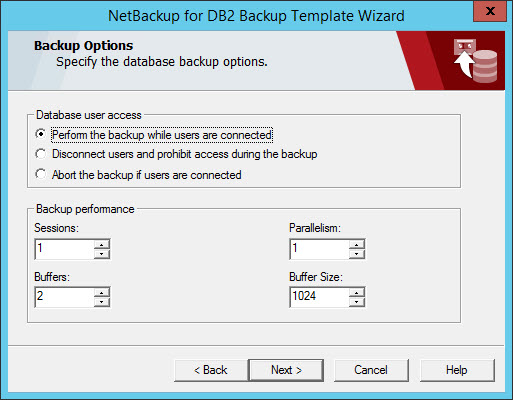The height and width of the screenshot is (400, 513).
Task: Click the database backup wizard icon
Action: tap(475, 61)
